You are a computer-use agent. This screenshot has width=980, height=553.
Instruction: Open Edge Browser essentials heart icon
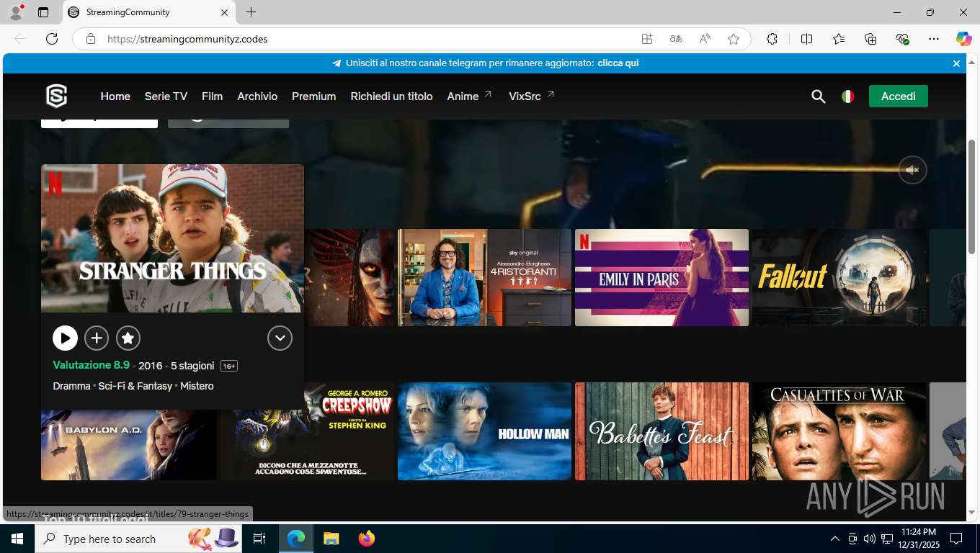pos(902,39)
